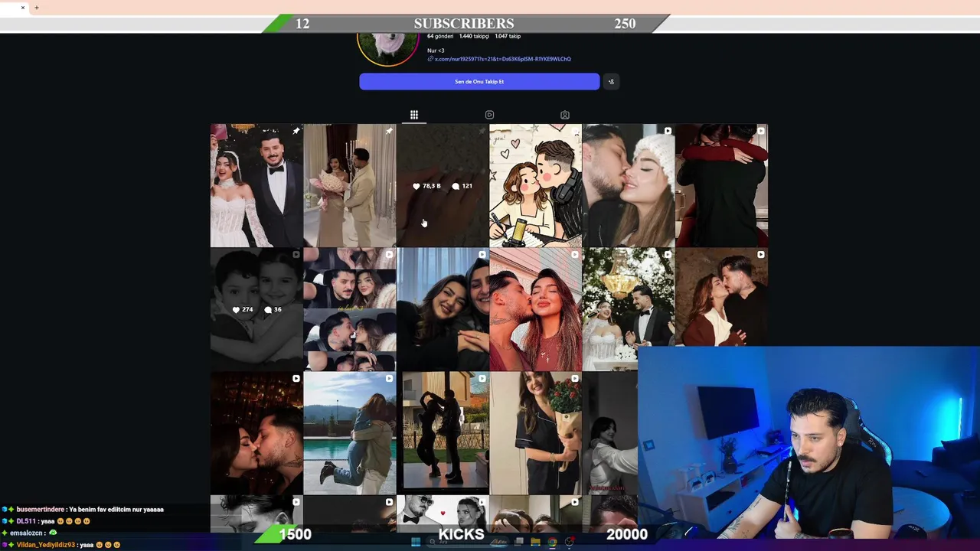The width and height of the screenshot is (980, 551).
Task: Open the tagged photos tab icon
Action: pos(565,115)
